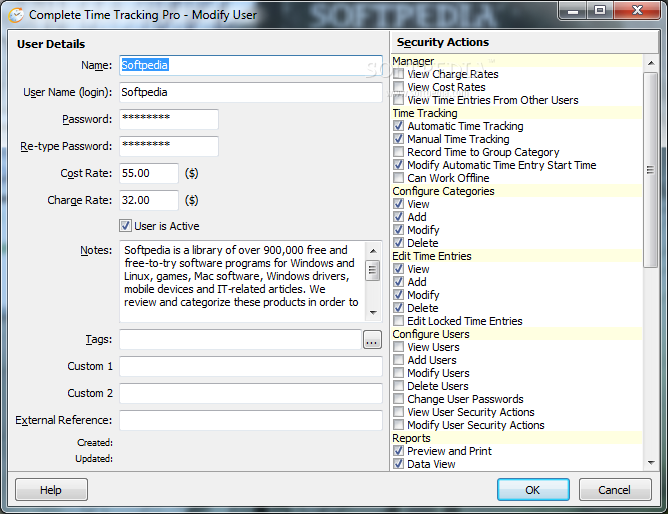Enable View Cost Rates permission
Screen dimensions: 668x514
pos(398,86)
